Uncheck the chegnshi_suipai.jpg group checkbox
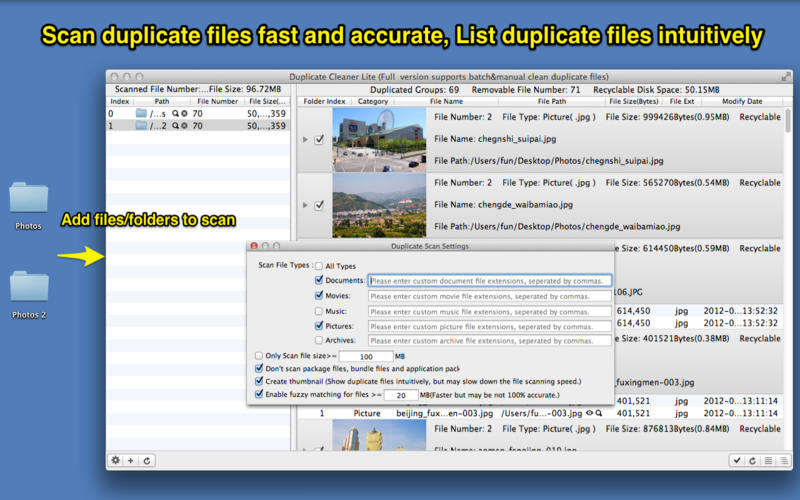This screenshot has width=800, height=500. coord(319,139)
